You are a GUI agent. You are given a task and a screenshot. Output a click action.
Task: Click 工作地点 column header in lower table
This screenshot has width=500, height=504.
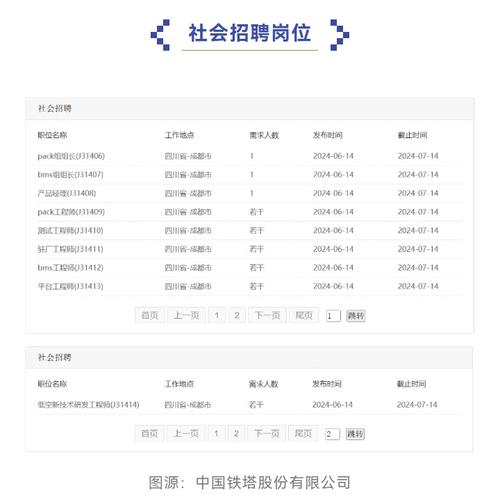[x=179, y=384]
